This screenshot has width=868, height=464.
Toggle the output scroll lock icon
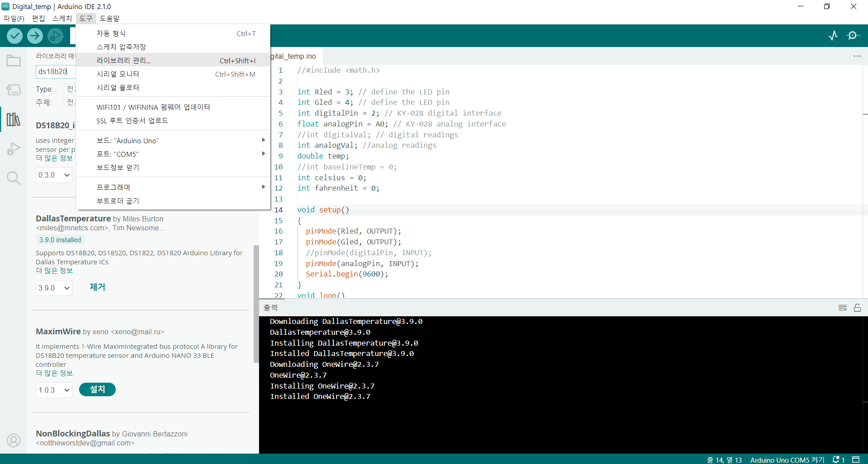coord(857,308)
